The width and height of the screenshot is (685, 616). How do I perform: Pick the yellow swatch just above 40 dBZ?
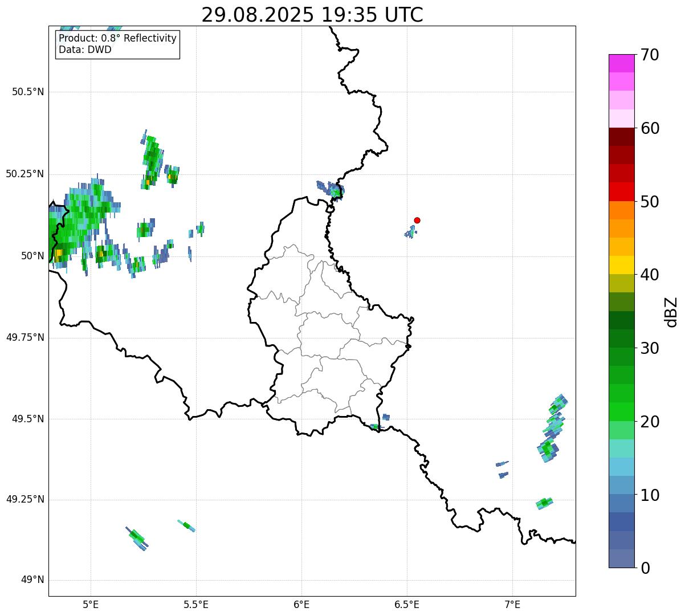tap(621, 265)
